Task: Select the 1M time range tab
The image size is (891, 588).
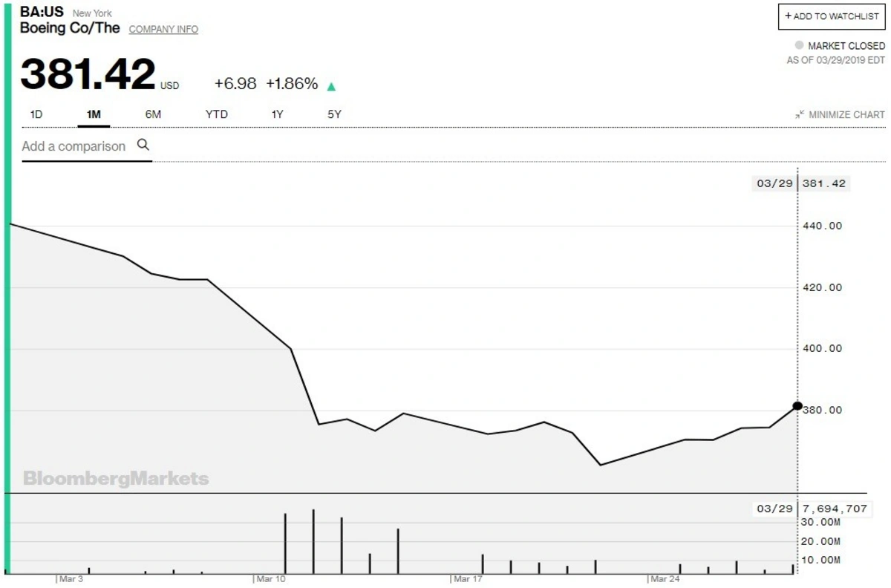Action: [94, 114]
